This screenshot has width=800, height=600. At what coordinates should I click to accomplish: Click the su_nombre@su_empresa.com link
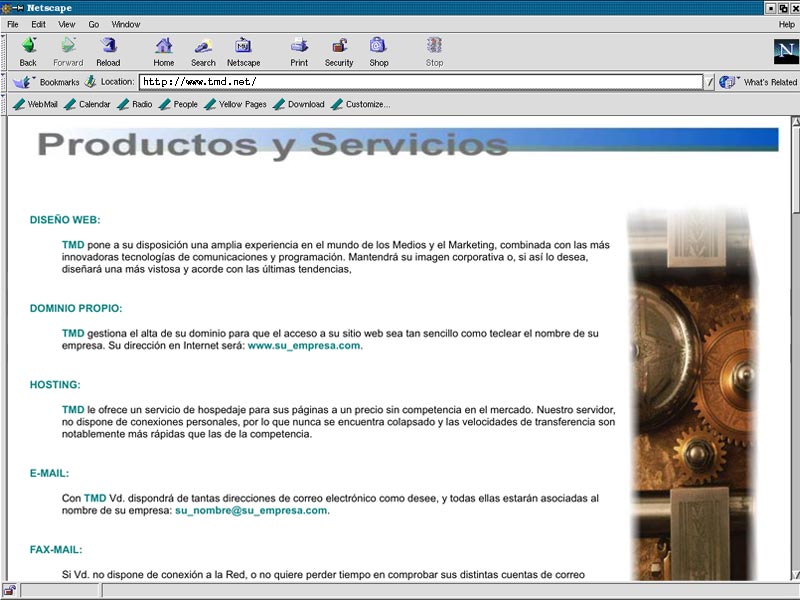tap(252, 510)
